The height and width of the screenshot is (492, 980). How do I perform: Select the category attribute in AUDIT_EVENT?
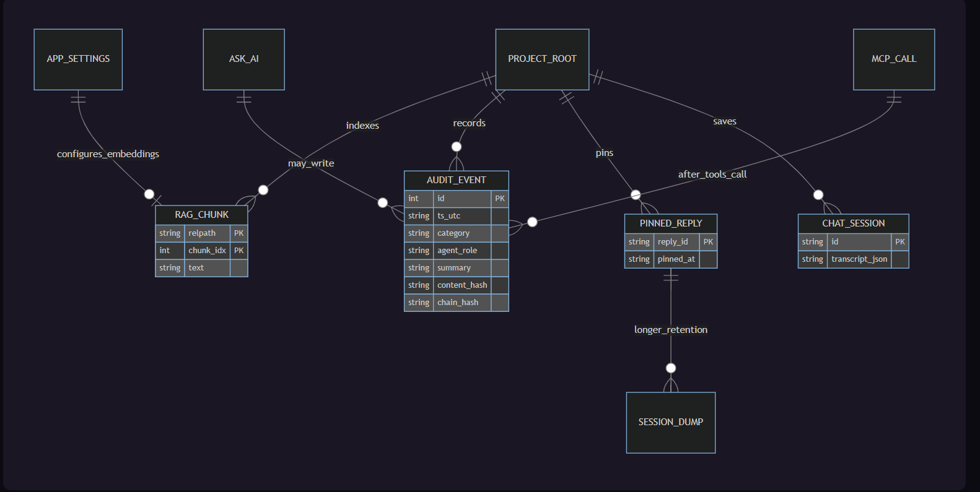462,233
